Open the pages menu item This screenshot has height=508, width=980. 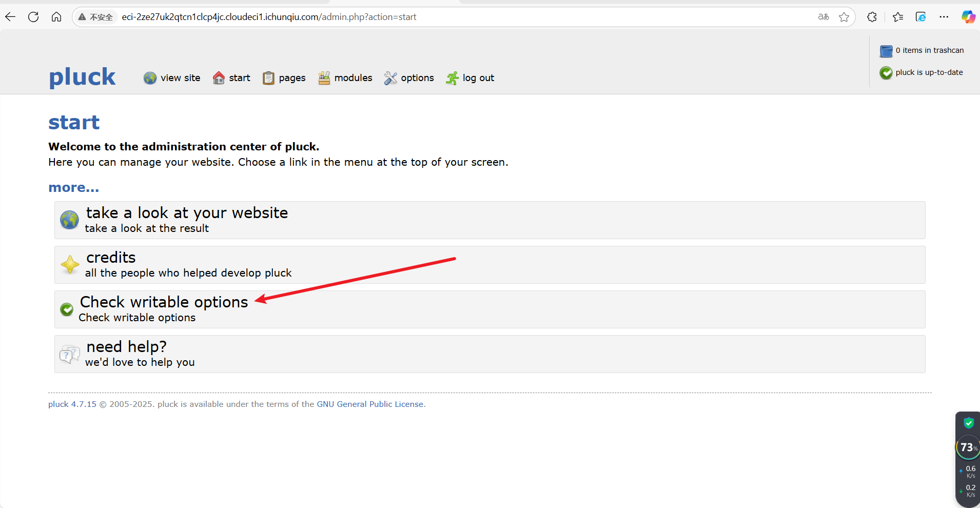point(292,78)
